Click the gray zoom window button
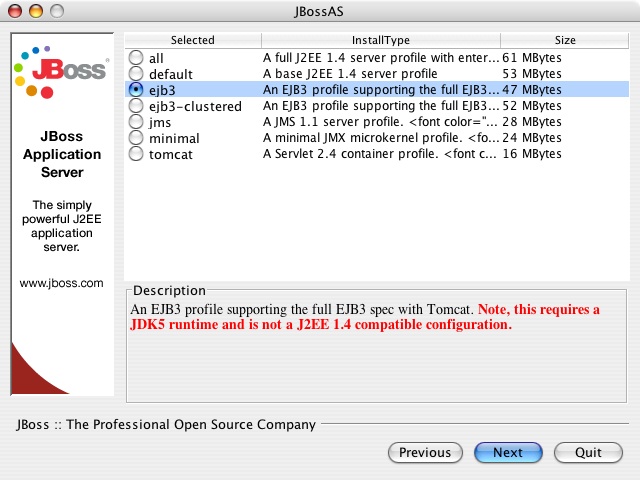This screenshot has height=480, width=640. (56, 11)
